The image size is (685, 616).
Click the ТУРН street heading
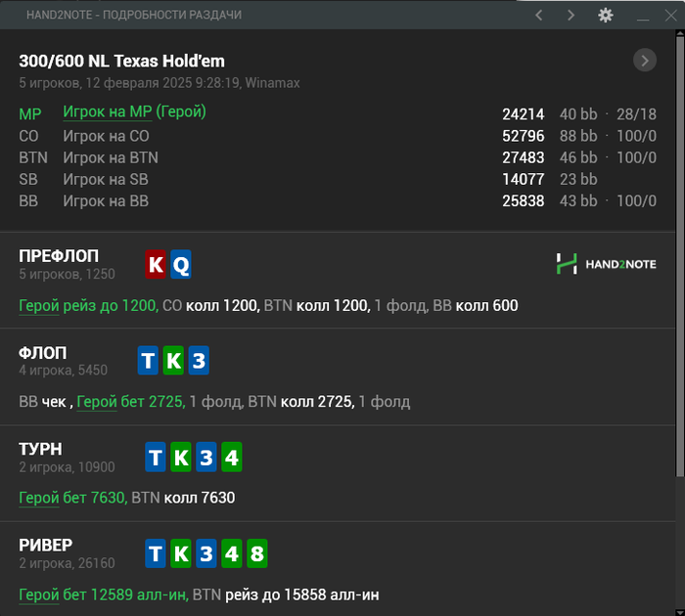(40, 449)
